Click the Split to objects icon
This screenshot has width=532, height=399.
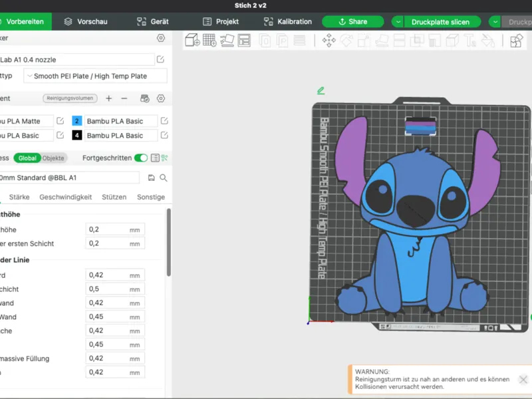pyautogui.click(x=265, y=41)
